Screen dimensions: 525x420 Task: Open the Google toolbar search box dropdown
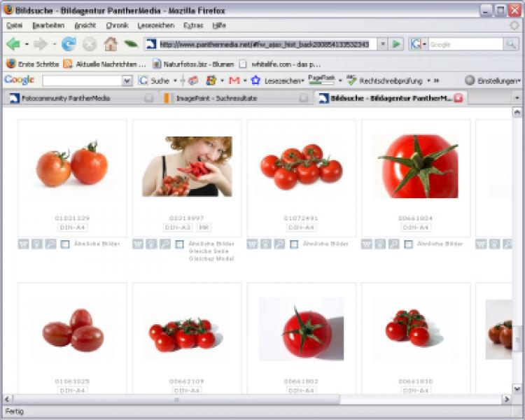(127, 80)
